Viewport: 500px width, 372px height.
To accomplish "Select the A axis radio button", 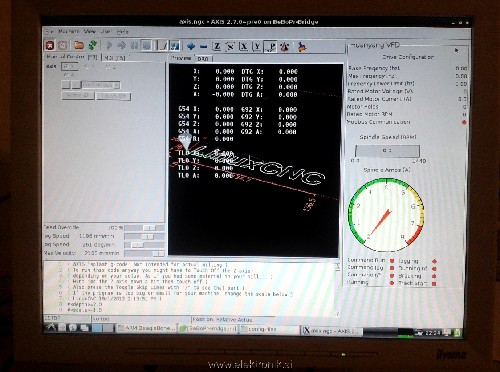I will (69, 75).
